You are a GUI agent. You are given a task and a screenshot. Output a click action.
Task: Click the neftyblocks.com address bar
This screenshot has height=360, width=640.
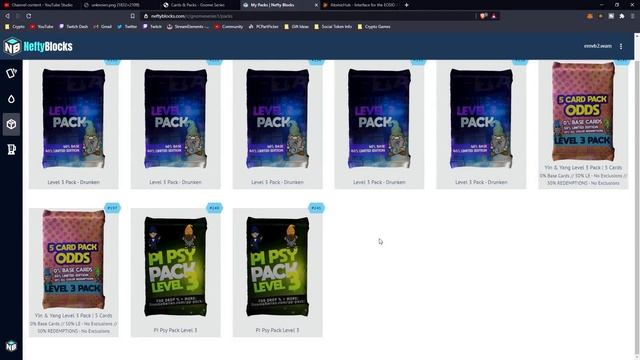click(308, 16)
